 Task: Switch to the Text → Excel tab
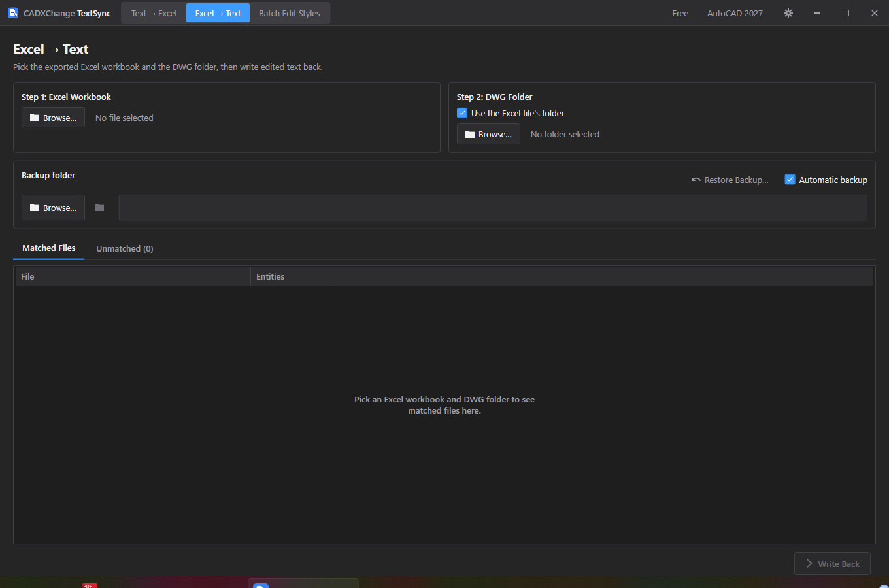pos(154,13)
